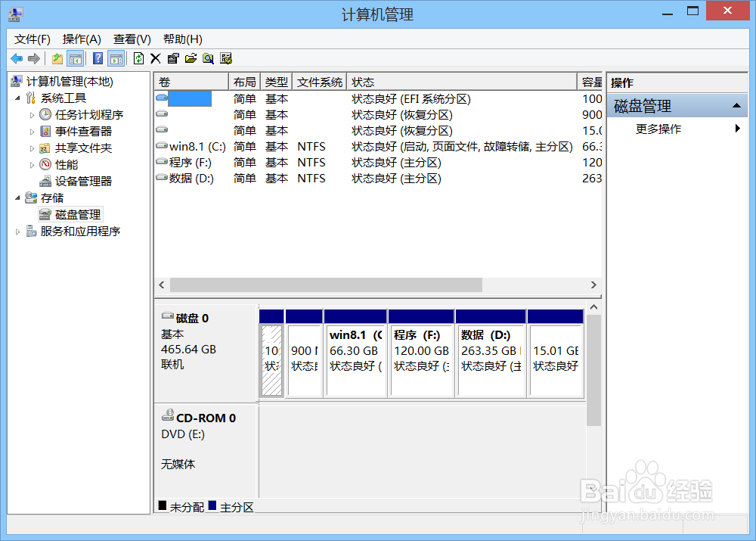Open the 更多操作 submenu arrow
Viewport: 756px width, 541px height.
point(739,129)
